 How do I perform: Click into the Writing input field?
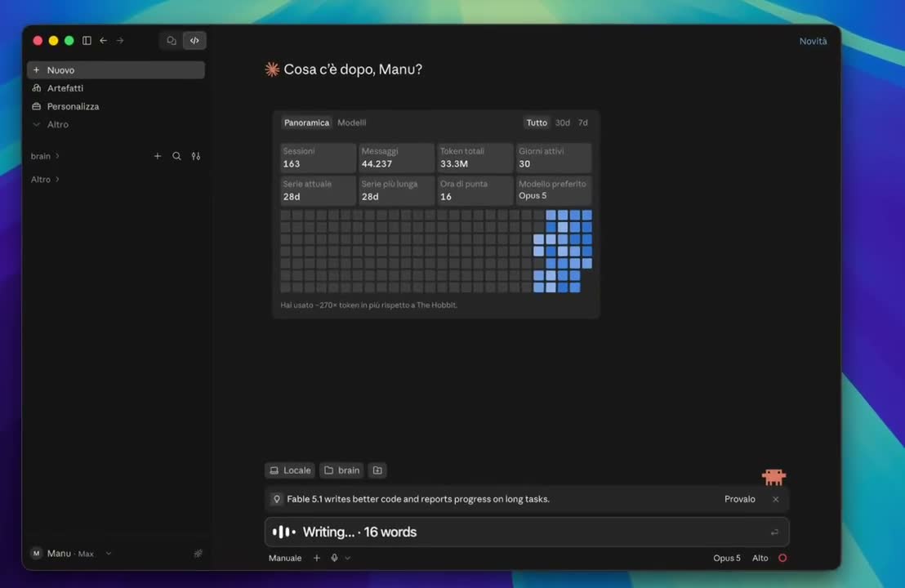(526, 532)
